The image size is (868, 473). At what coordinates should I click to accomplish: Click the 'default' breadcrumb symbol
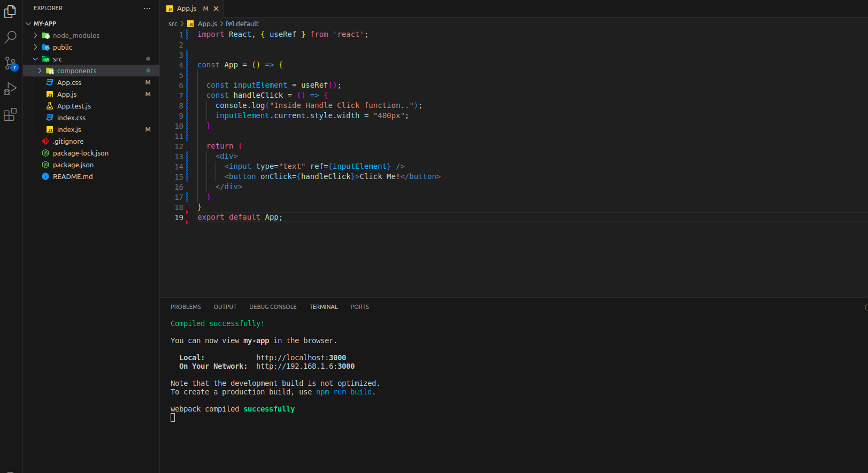247,24
